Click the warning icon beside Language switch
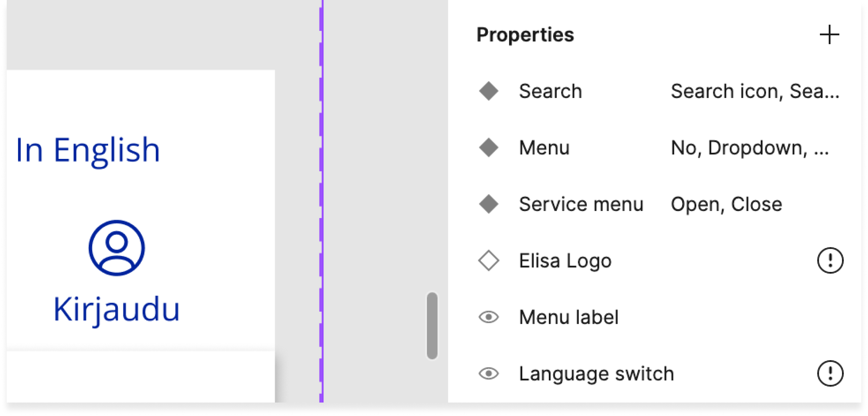Image resolution: width=868 pixels, height=416 pixels. coord(830,373)
